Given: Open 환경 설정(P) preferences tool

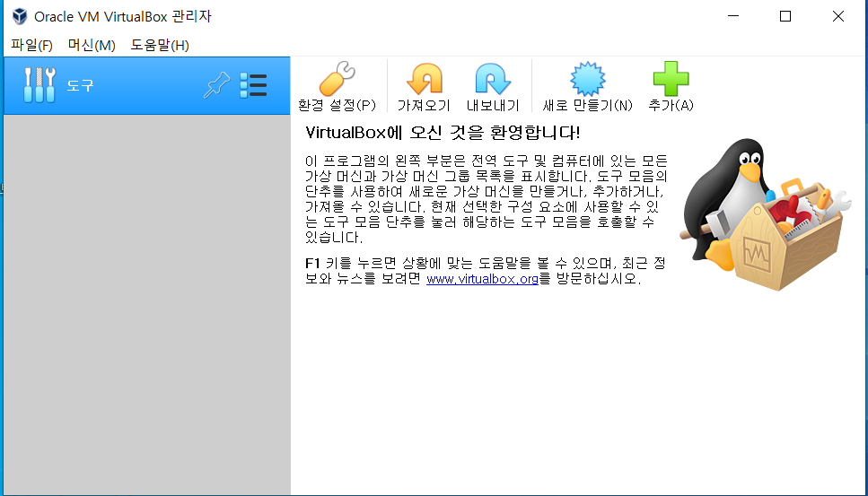Looking at the screenshot, I should pos(337,86).
